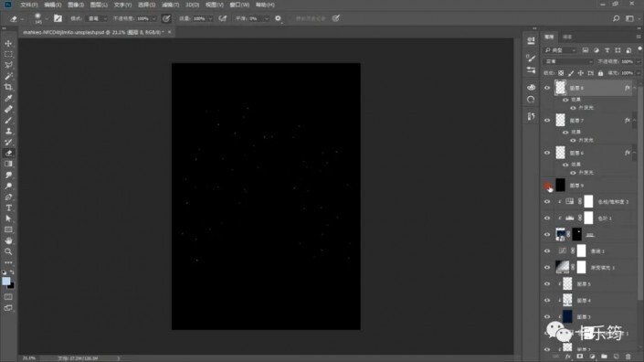Select the Move tool
This screenshot has width=644, height=362.
pos(8,43)
